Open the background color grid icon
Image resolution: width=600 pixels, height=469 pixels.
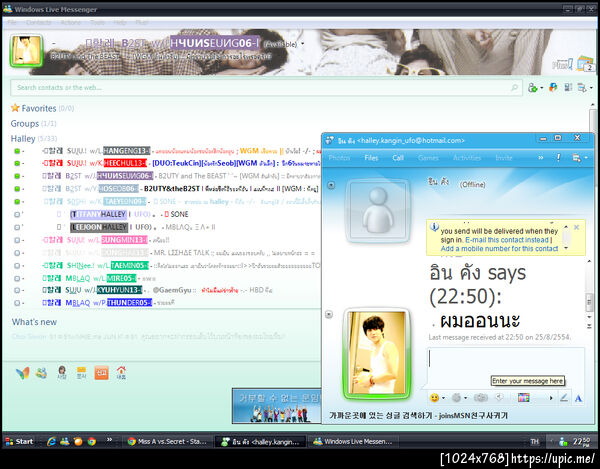tap(523, 398)
